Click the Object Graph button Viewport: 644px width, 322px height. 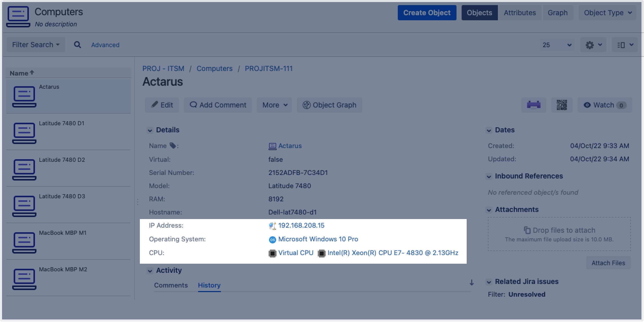[x=329, y=105]
